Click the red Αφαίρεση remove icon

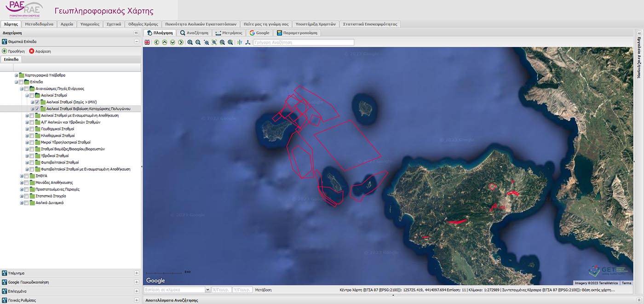point(32,51)
